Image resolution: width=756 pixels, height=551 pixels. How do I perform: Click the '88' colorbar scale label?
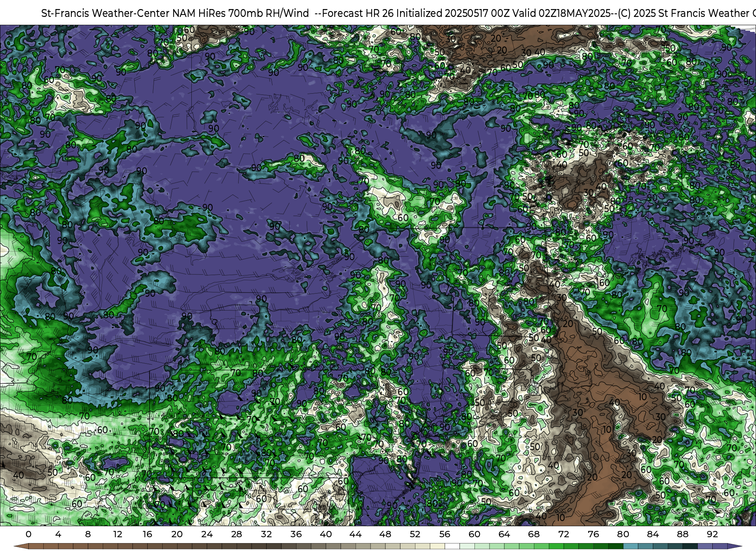[x=682, y=534]
